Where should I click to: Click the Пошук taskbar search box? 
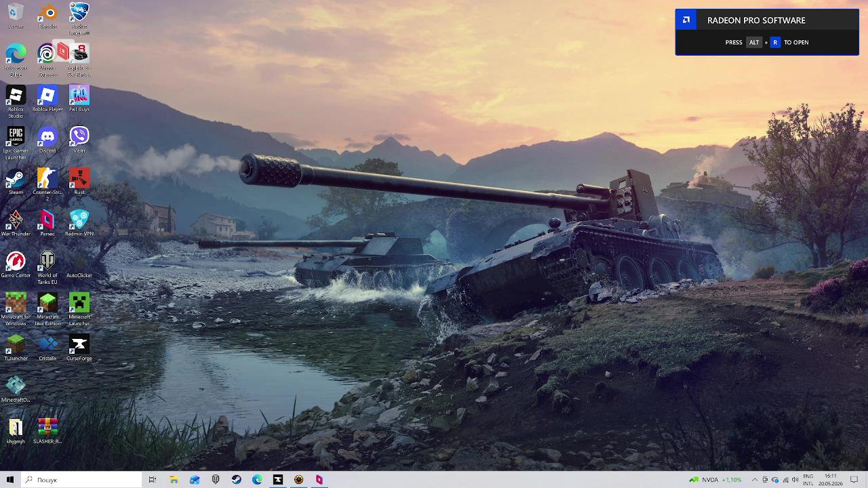click(81, 480)
